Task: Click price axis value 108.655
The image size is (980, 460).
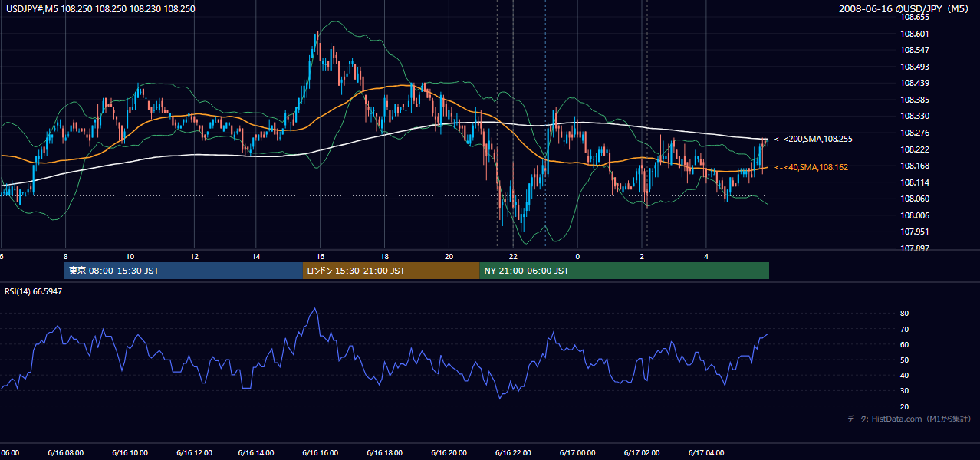Action: 914,17
